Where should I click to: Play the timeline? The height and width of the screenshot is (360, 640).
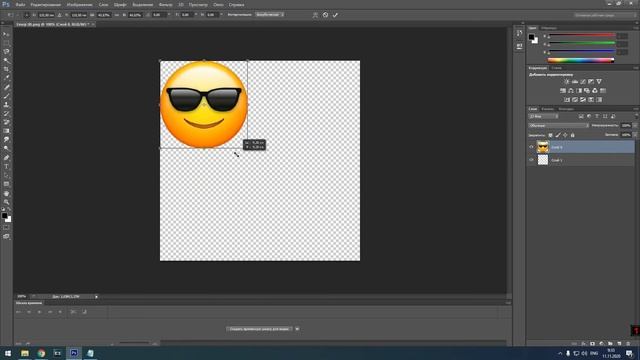click(40, 312)
